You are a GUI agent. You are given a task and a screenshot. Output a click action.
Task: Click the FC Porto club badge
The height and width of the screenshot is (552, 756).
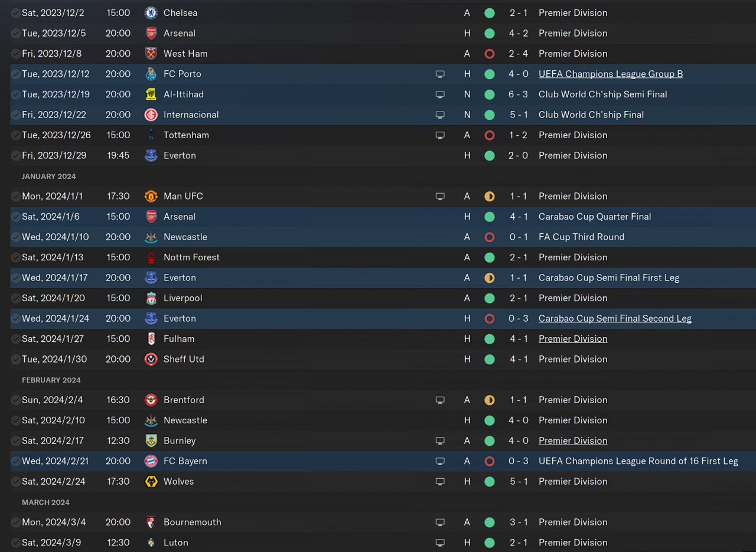click(151, 74)
